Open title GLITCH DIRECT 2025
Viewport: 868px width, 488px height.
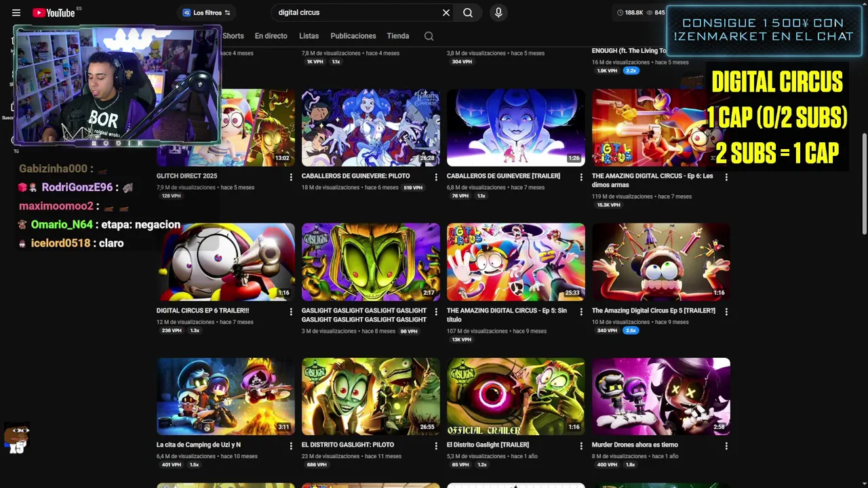click(x=186, y=176)
